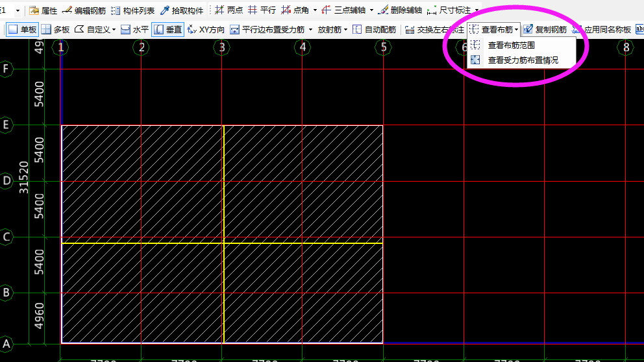This screenshot has height=362, width=644.
Task: Click axis bubble number 1
Action: [x=60, y=47]
